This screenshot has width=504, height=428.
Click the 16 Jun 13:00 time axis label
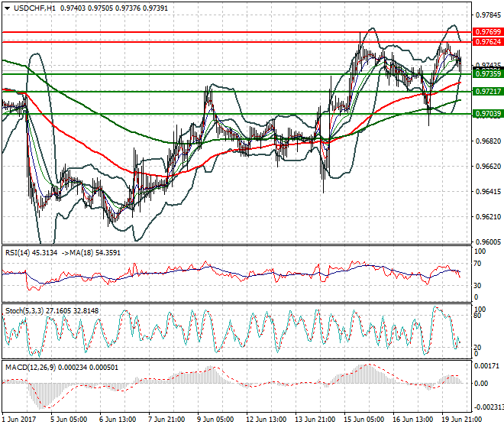click(x=412, y=420)
